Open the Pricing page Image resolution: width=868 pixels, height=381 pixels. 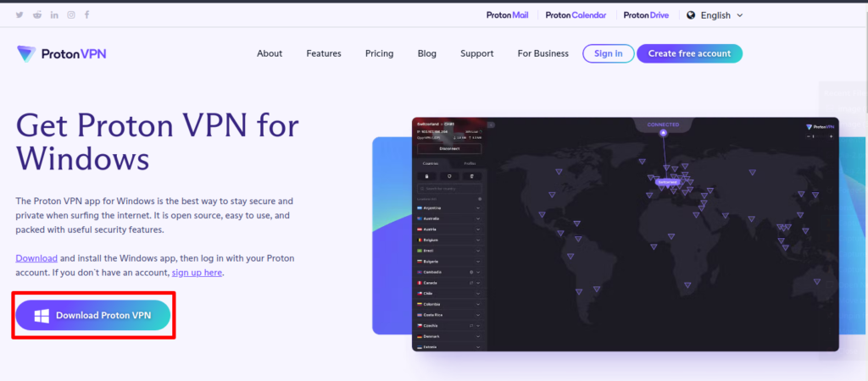pyautogui.click(x=379, y=53)
